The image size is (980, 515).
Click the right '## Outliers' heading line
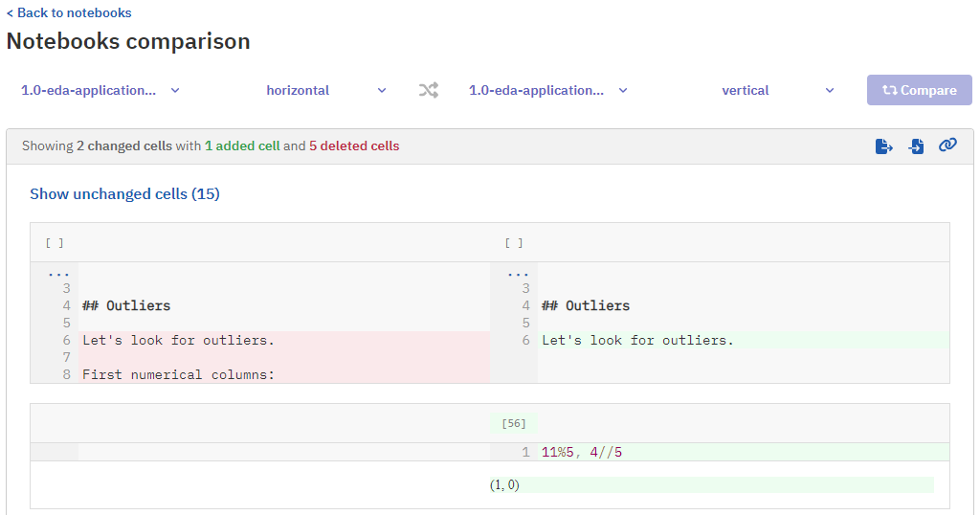[x=586, y=305]
